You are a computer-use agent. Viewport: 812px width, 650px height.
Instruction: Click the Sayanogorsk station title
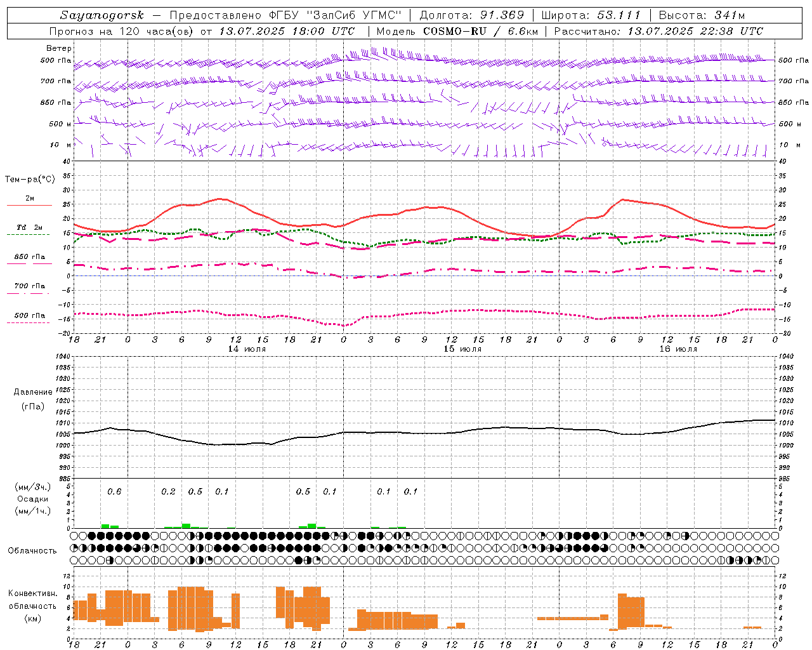point(102,15)
